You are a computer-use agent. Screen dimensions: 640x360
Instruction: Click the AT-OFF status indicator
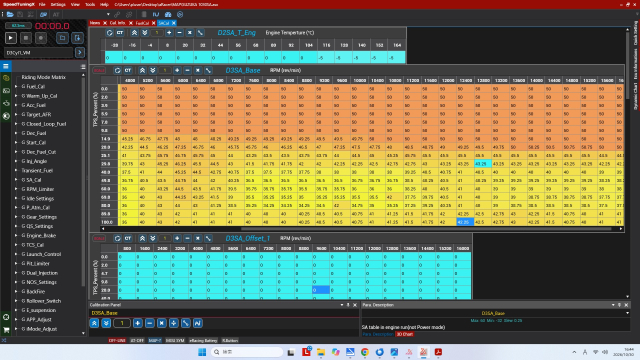click(137, 340)
